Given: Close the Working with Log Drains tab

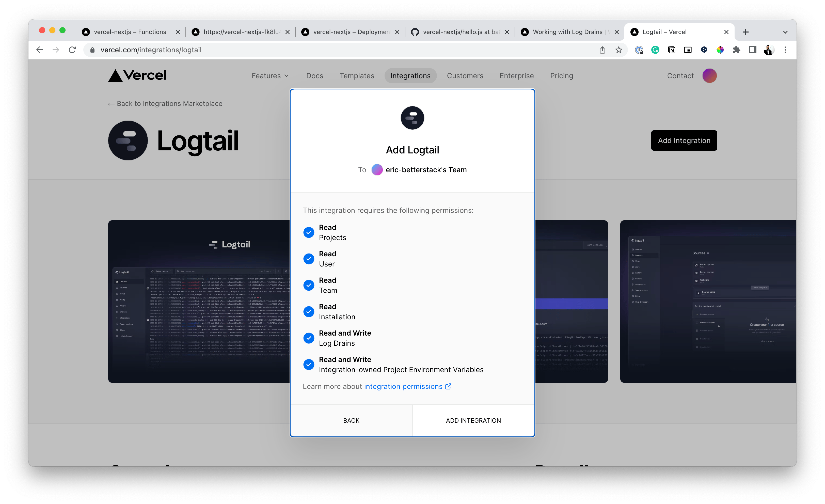Looking at the screenshot, I should click(x=617, y=32).
